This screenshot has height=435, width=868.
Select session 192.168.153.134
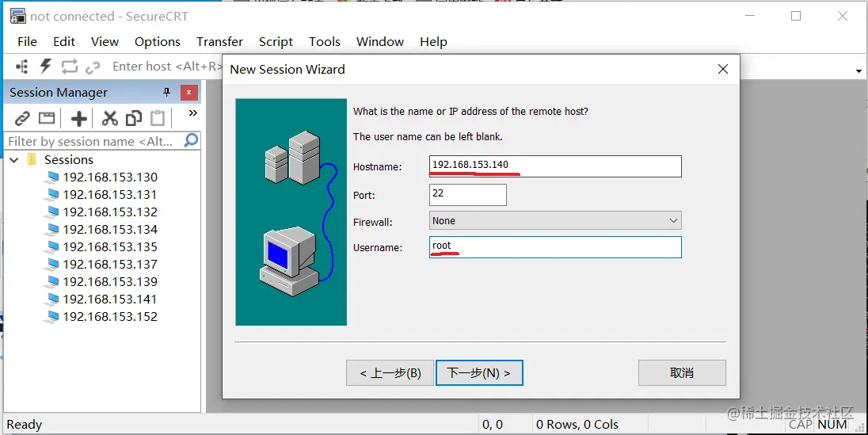(x=110, y=230)
